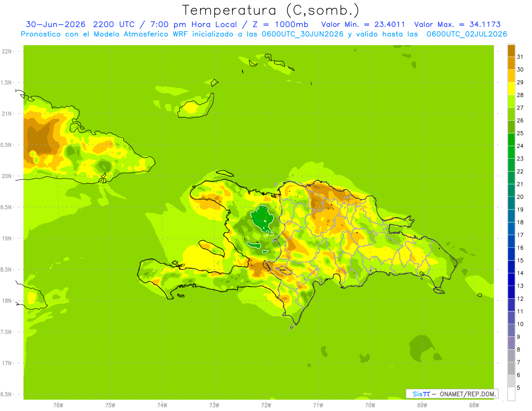532x411 pixels.
Task: Select the "30-Jun-2026" forecast date text
Action: click(55, 24)
